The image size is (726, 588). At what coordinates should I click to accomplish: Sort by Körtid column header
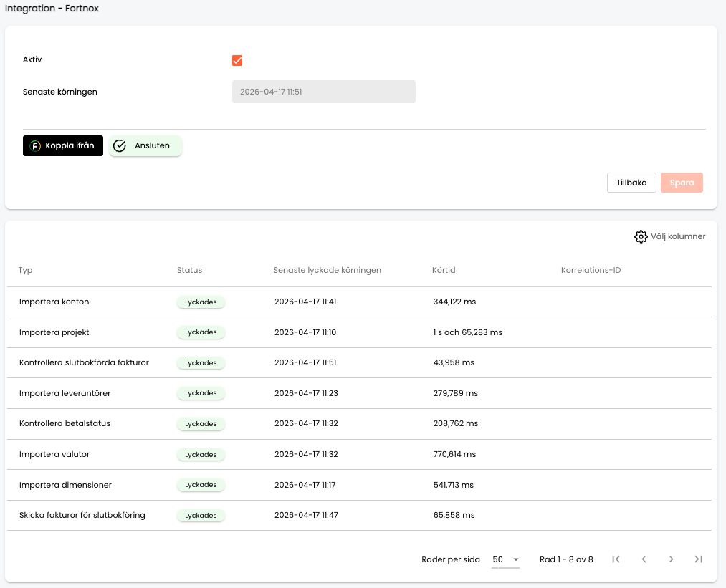444,270
